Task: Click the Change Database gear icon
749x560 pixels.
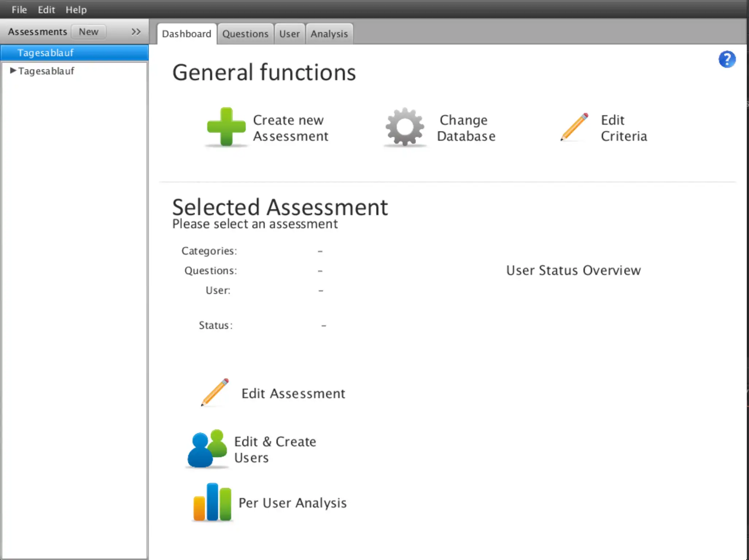Action: click(405, 127)
